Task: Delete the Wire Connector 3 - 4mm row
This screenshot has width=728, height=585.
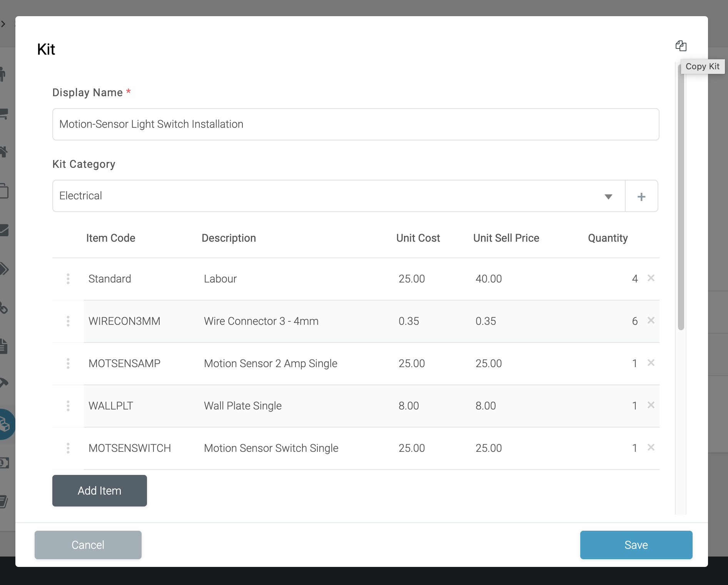Action: (651, 320)
